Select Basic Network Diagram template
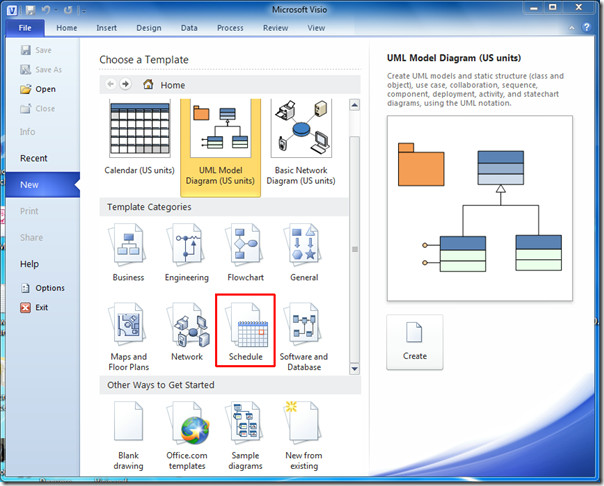 click(x=301, y=143)
